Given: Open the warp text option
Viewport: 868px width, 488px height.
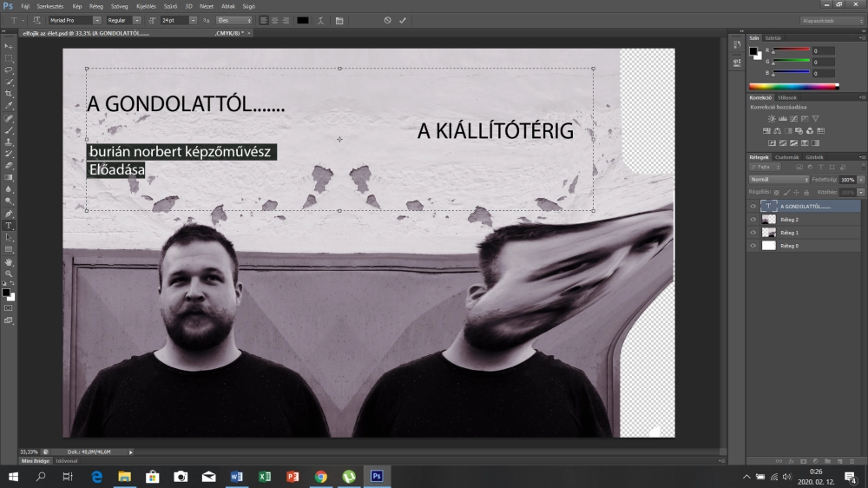Looking at the screenshot, I should click(x=322, y=20).
